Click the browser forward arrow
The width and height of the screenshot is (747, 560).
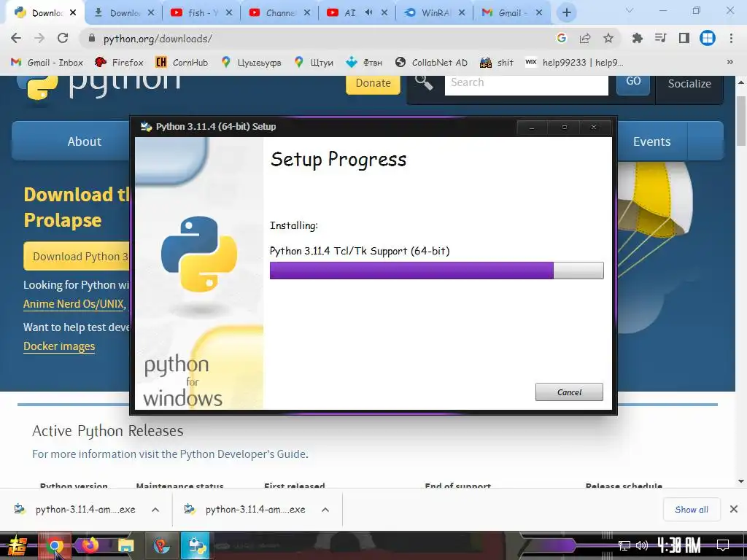point(39,38)
